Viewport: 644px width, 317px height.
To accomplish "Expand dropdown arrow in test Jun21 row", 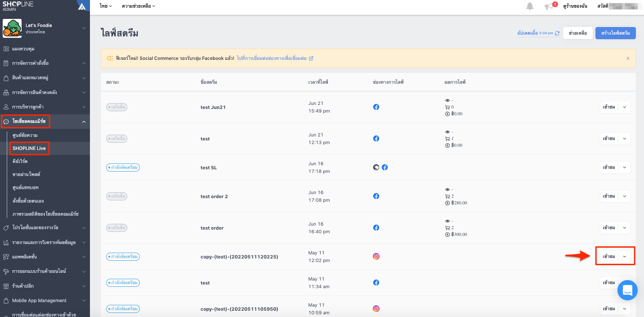I will (624, 107).
